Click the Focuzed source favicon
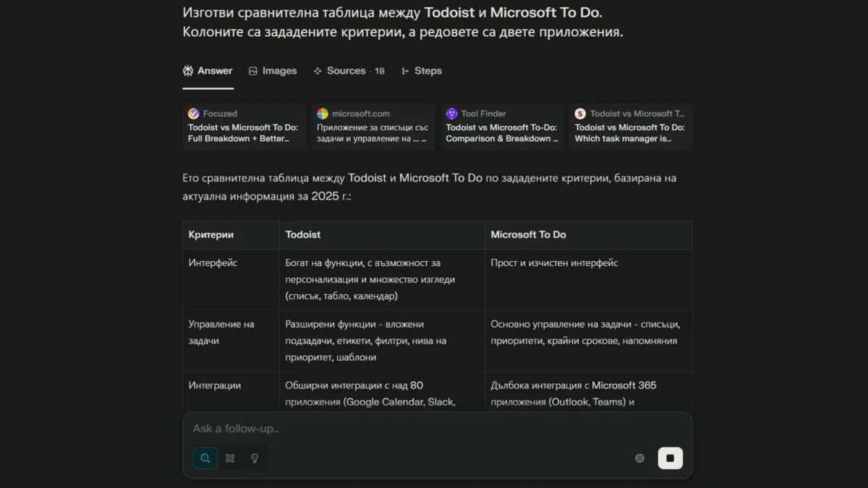Image resolution: width=868 pixels, height=488 pixels. [193, 114]
